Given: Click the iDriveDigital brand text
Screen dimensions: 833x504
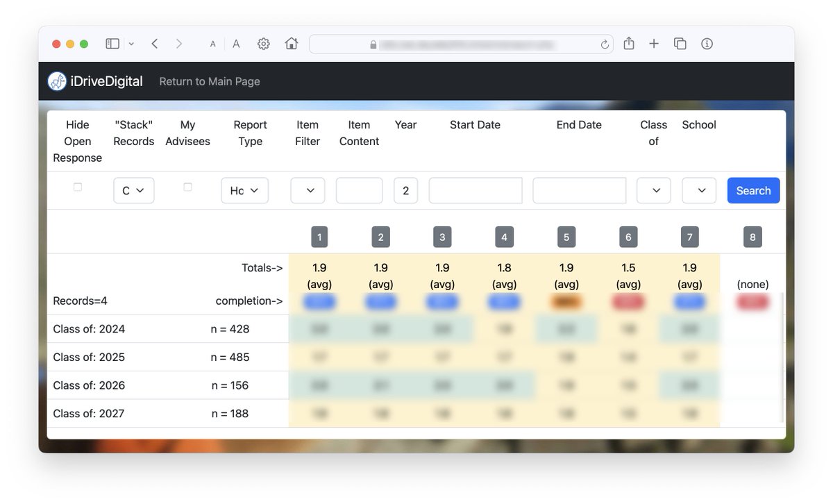Looking at the screenshot, I should [x=106, y=81].
